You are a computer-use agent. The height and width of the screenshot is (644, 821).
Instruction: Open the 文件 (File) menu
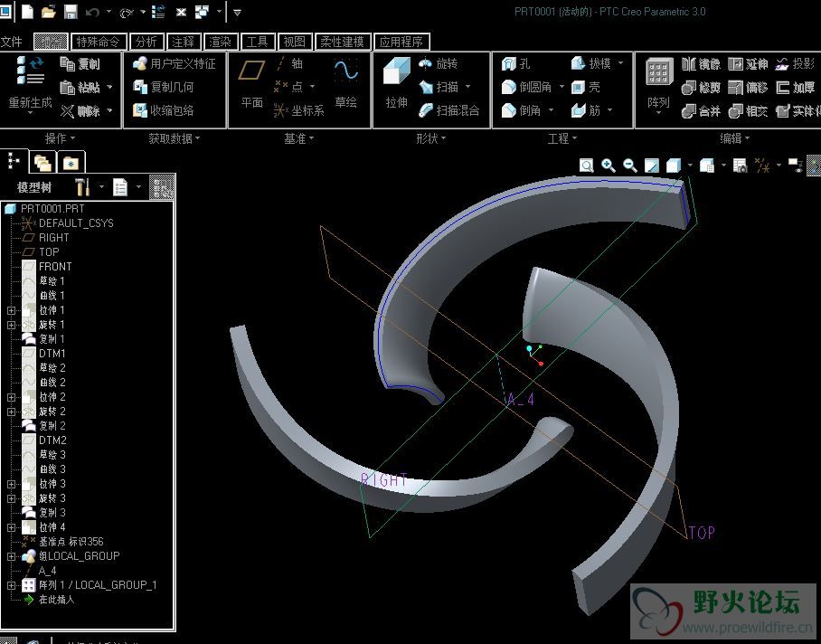click(12, 42)
